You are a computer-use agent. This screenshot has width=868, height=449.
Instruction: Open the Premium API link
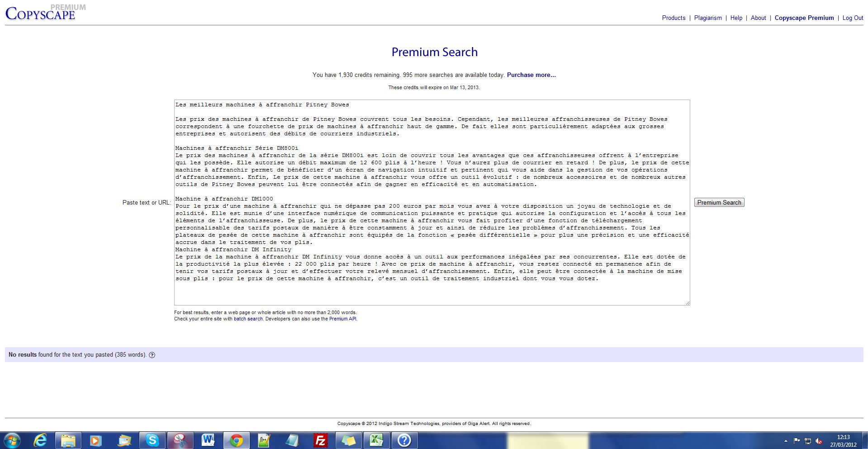pyautogui.click(x=342, y=319)
